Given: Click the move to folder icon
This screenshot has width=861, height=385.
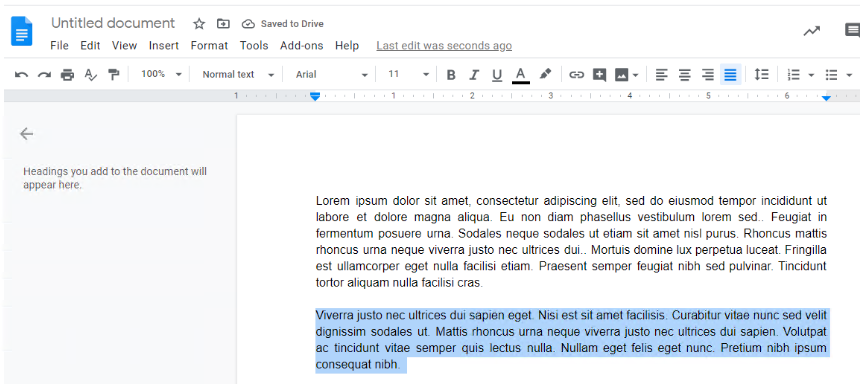Looking at the screenshot, I should click(223, 24).
